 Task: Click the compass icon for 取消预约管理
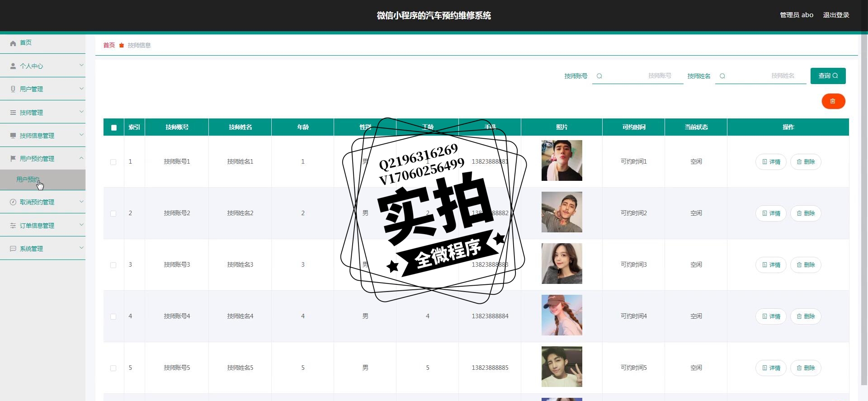[x=13, y=202]
